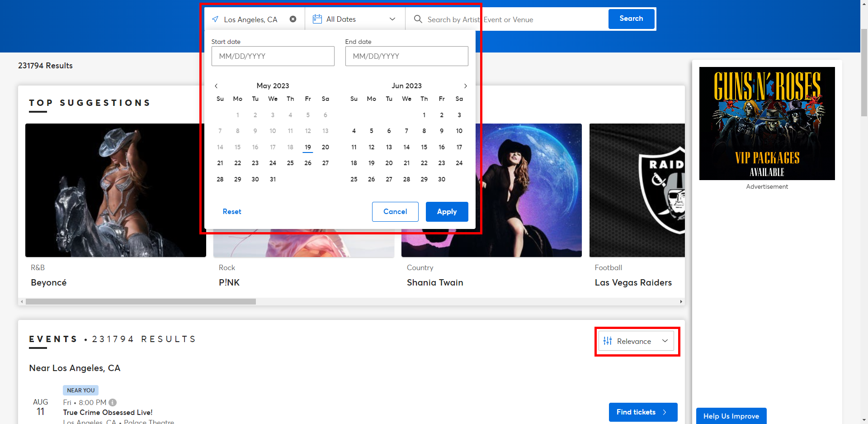Click the Guns N' Roses VIP Packages ad
The width and height of the screenshot is (868, 424).
pyautogui.click(x=767, y=123)
